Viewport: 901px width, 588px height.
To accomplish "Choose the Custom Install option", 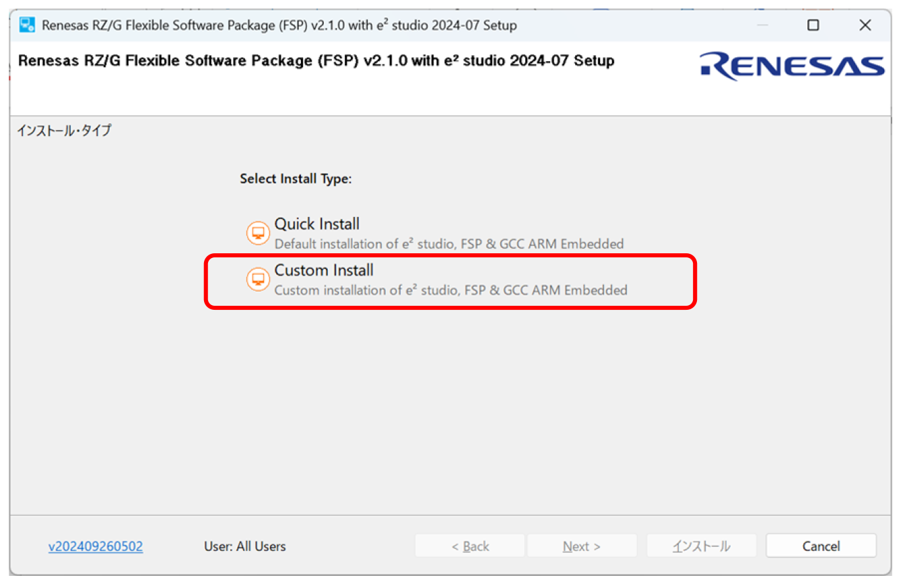I will (x=437, y=280).
